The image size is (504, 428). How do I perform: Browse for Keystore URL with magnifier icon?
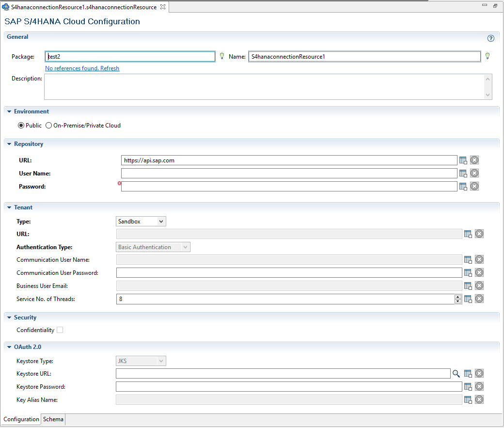(x=456, y=374)
